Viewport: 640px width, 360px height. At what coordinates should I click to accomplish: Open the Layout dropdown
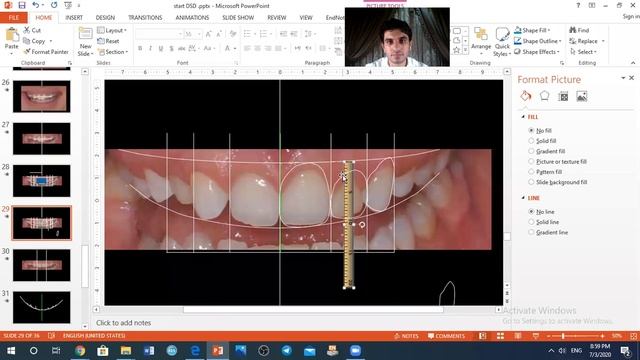click(x=112, y=31)
